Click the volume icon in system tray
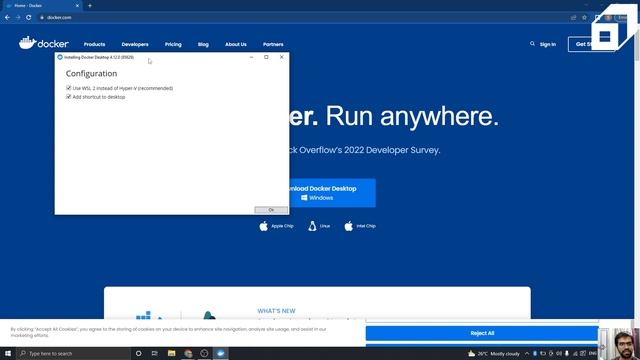The width and height of the screenshot is (640, 360). pyautogui.click(x=559, y=353)
